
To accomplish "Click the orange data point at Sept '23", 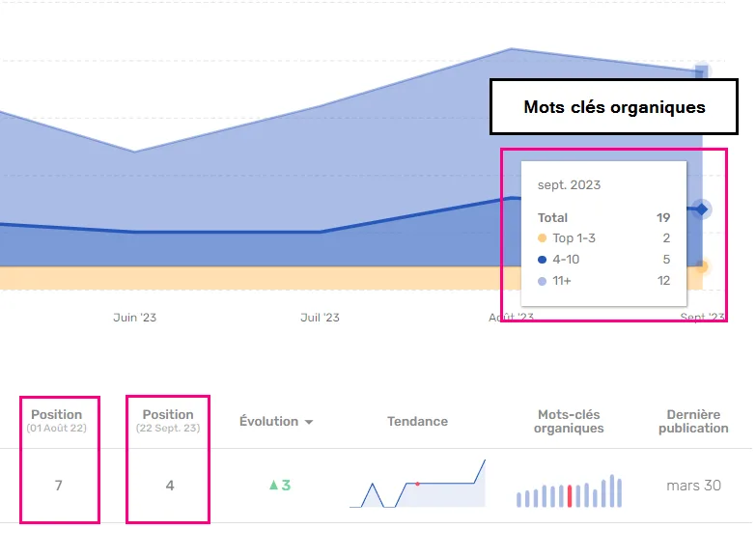I will pos(702,266).
